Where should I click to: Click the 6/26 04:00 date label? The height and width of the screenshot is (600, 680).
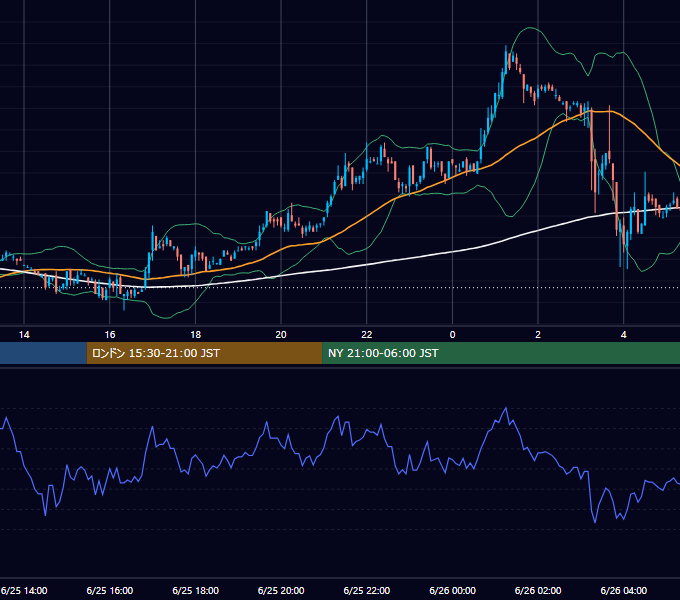(x=624, y=590)
